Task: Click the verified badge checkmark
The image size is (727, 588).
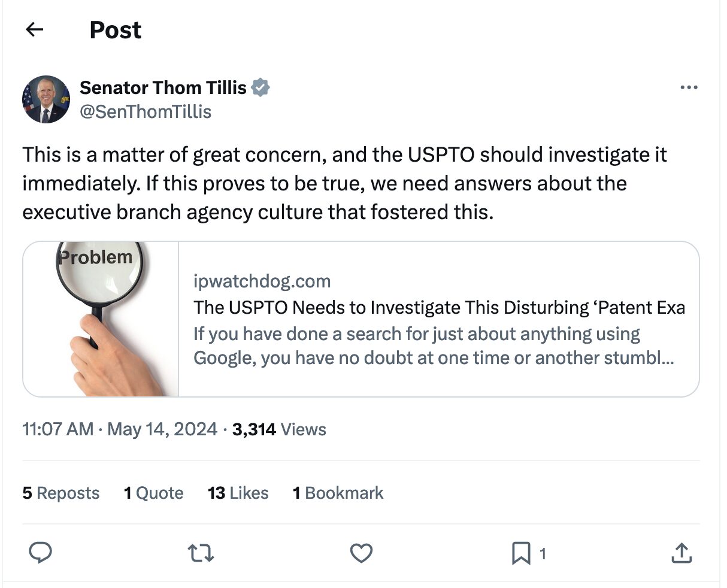Action: tap(260, 87)
